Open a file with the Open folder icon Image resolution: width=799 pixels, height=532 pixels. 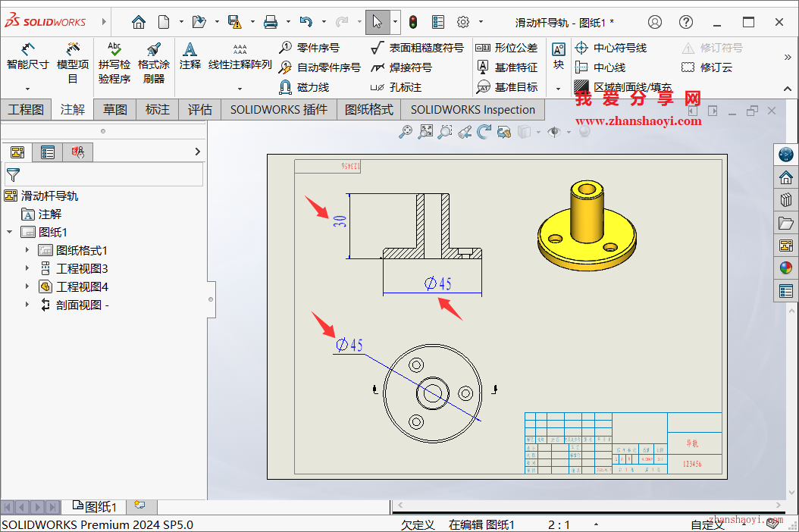click(199, 22)
